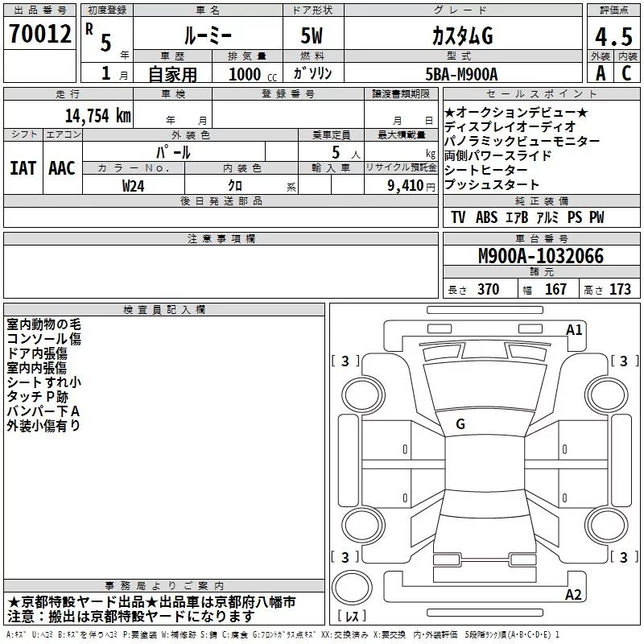The width and height of the screenshot is (644, 644).
Task: Click the front-right wheel in diagram
Action: pos(607,395)
